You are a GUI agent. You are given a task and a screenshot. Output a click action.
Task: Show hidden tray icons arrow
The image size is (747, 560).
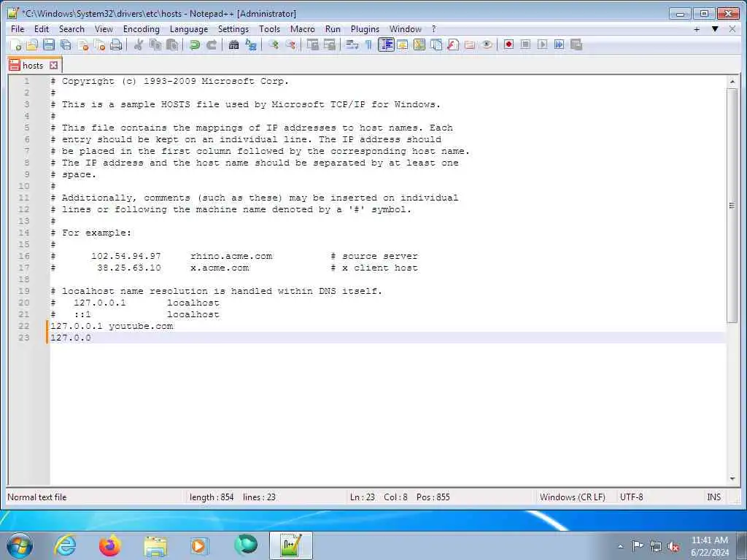tap(620, 546)
